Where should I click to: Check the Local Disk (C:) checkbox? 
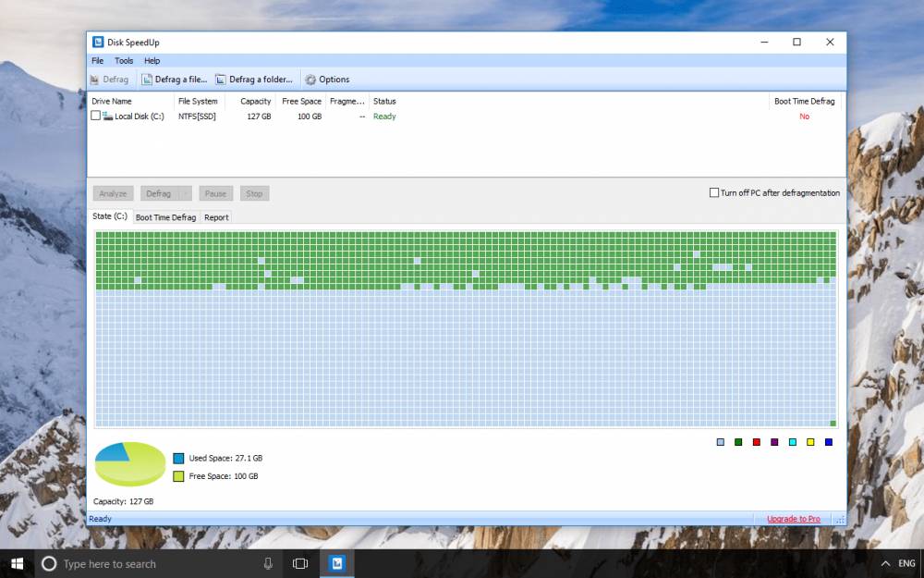(x=95, y=116)
